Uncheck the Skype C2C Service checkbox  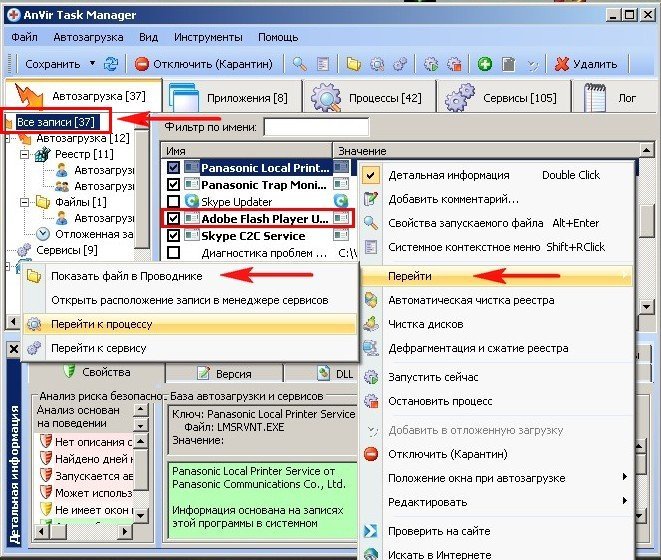click(173, 235)
